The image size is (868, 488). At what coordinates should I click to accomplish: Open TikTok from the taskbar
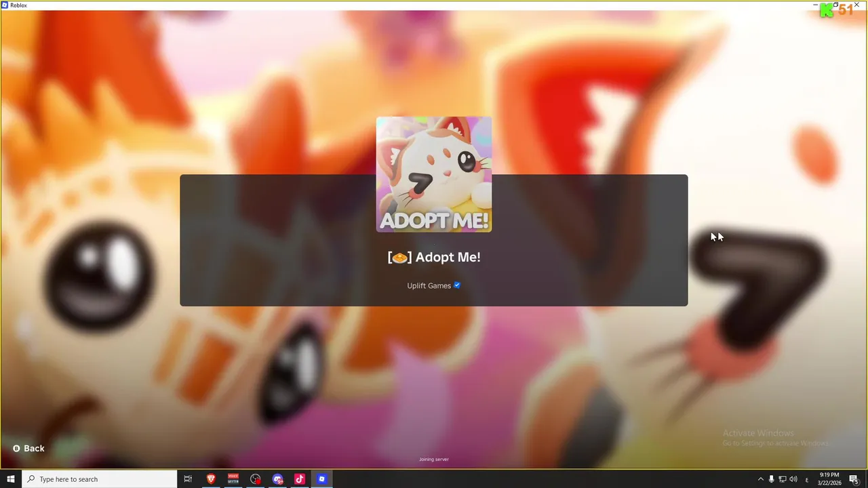tap(300, 479)
